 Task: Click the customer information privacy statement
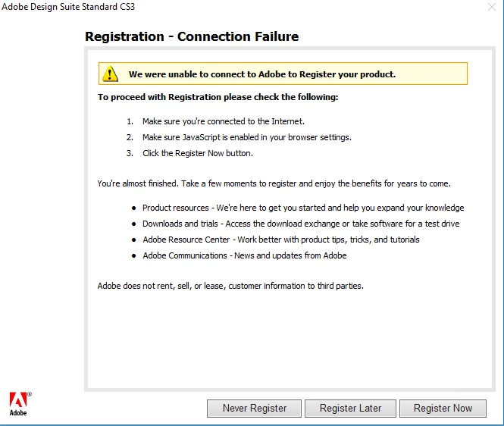230,286
